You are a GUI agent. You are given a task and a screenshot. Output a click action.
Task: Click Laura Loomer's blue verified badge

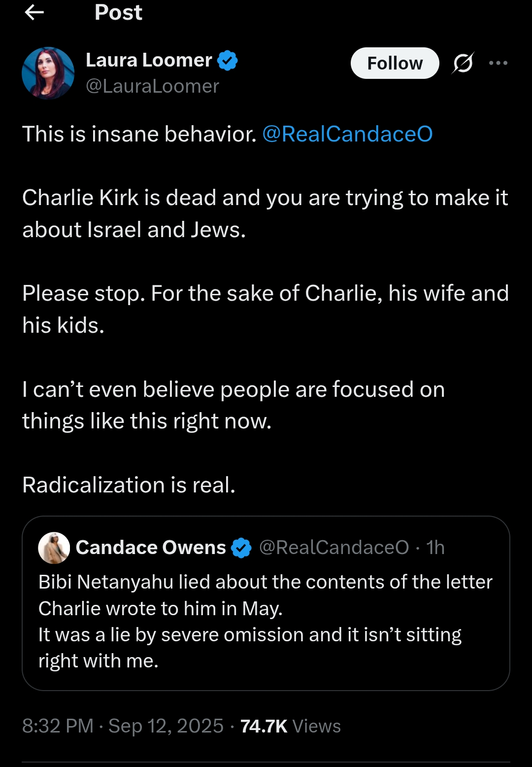point(228,60)
